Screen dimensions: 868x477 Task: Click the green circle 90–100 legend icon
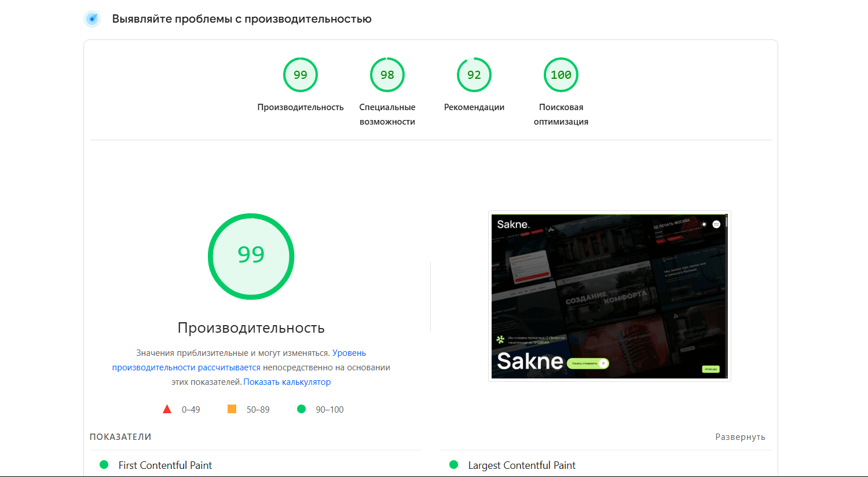301,409
